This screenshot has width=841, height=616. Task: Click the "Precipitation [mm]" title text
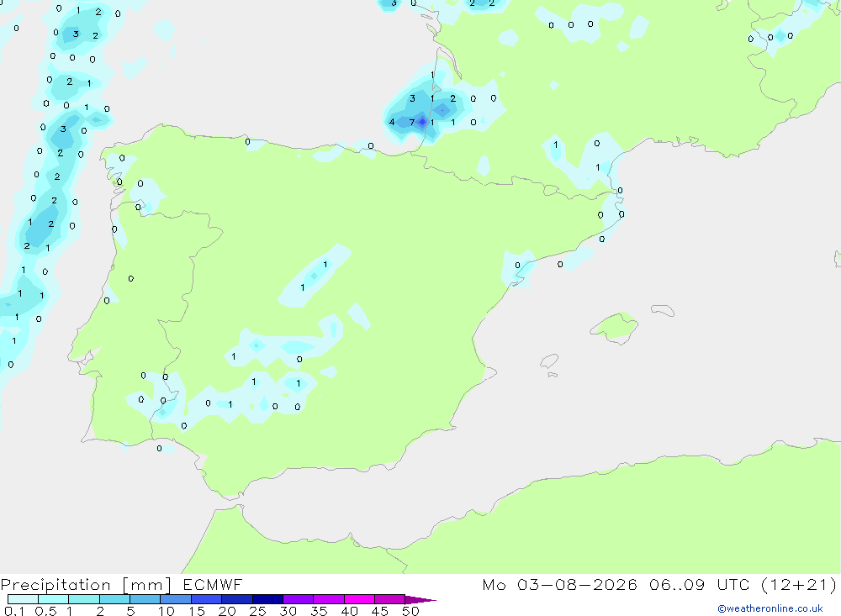[x=86, y=585]
